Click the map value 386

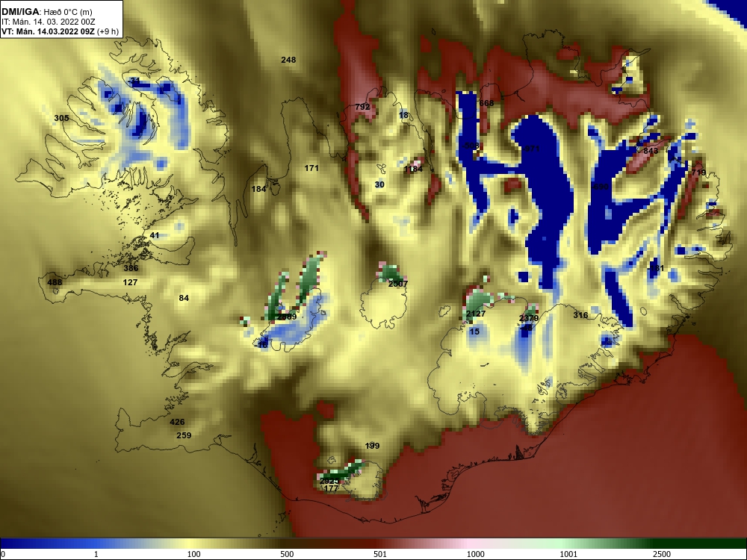pos(131,267)
